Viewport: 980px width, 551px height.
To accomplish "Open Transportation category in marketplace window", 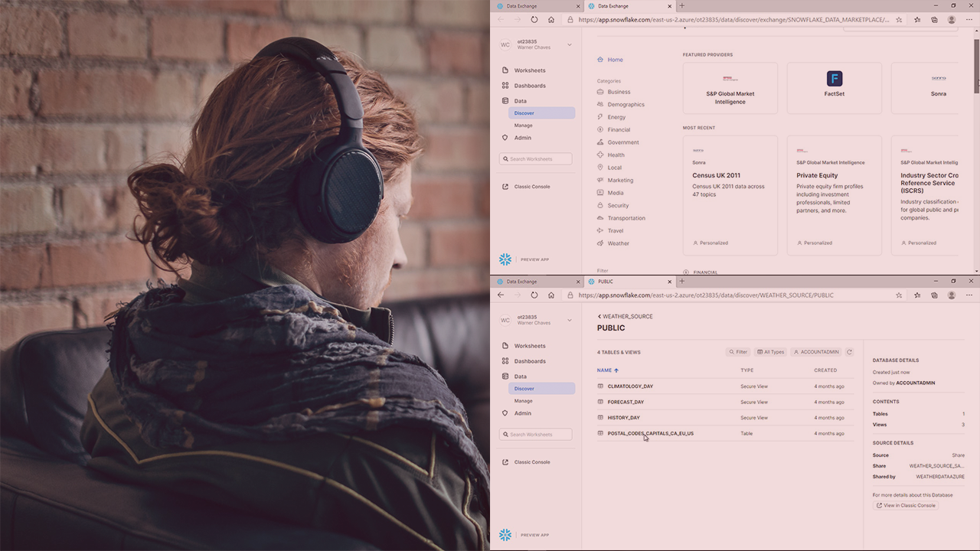I will click(621, 218).
